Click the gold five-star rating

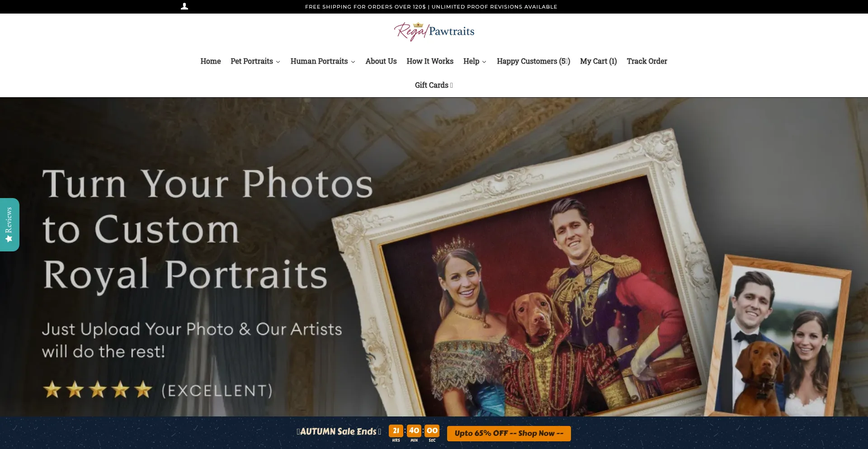(x=98, y=389)
